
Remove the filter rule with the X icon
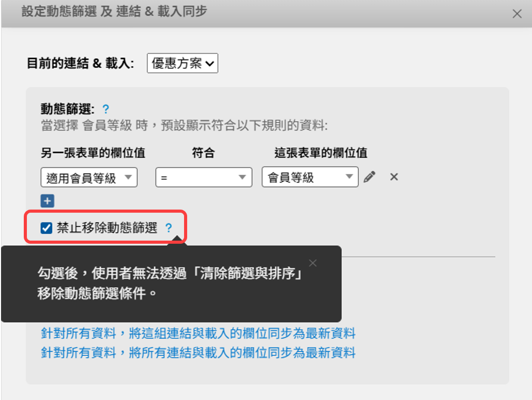click(x=394, y=177)
